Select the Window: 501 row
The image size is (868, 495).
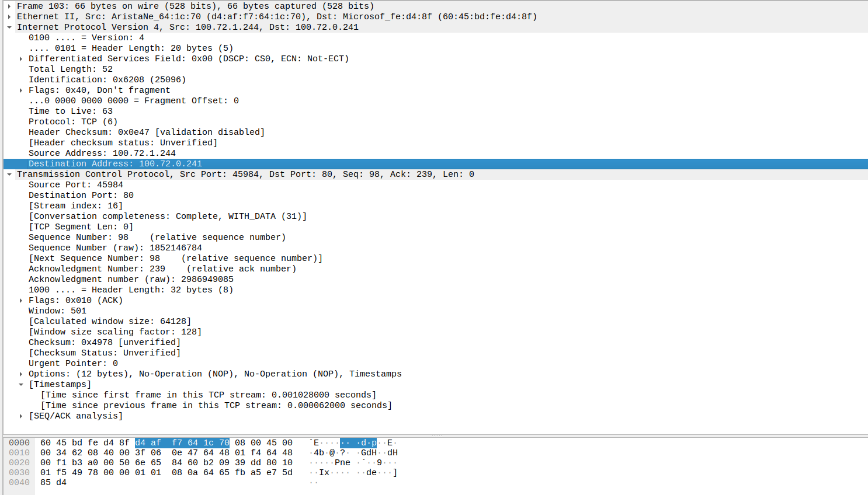click(x=436, y=311)
